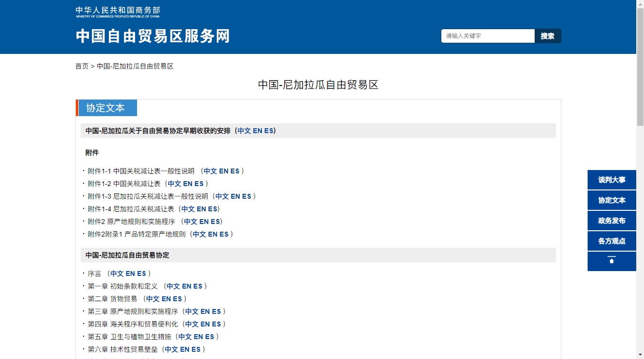
Task: Open EN version of 序言
Action: pos(130,274)
